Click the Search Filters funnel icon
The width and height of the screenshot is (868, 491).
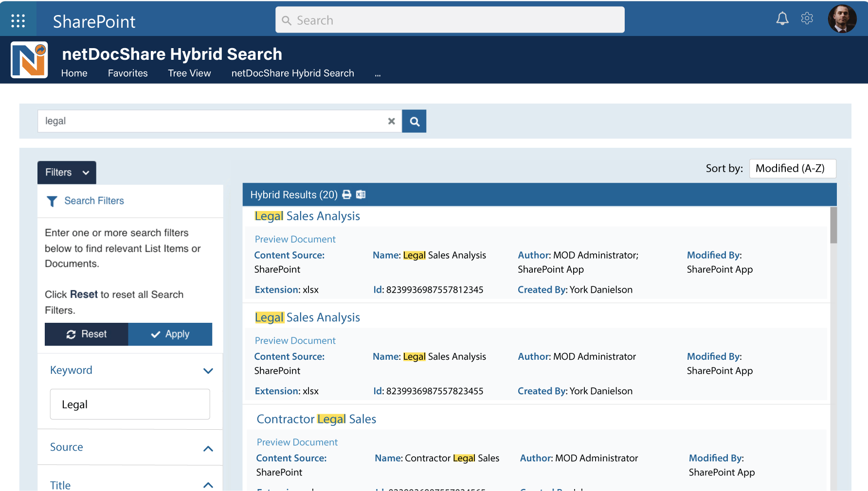coord(52,201)
